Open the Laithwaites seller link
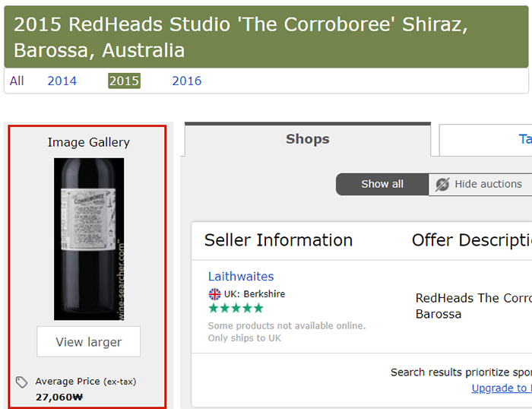This screenshot has height=409, width=532. click(x=241, y=276)
